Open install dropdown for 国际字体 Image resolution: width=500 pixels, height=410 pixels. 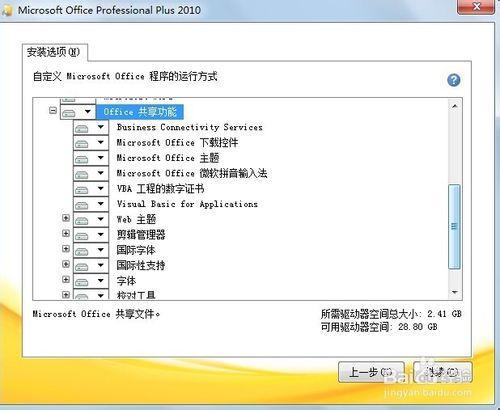tap(91, 250)
